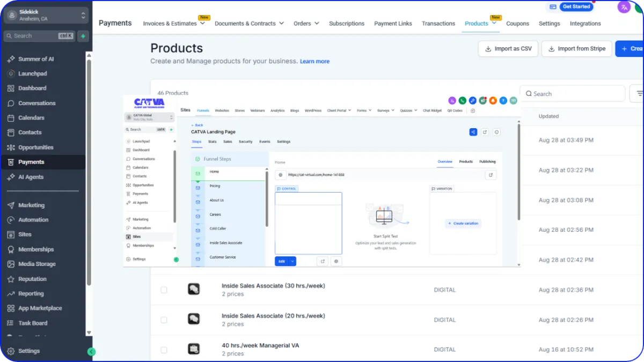Click the green quick-action button beside sidebar search
Image resolution: width=644 pixels, height=362 pixels.
(83, 36)
